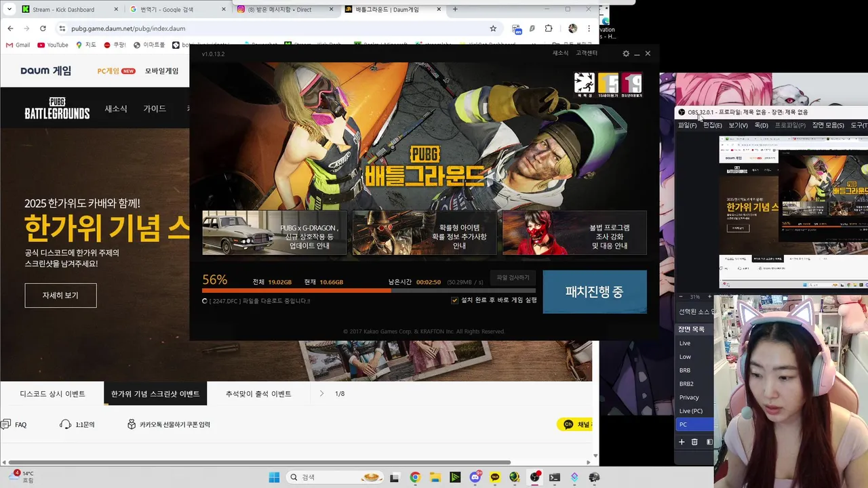The width and height of the screenshot is (868, 488).
Task: Open PUBG x G-DRAGON update news banner
Action: (274, 232)
